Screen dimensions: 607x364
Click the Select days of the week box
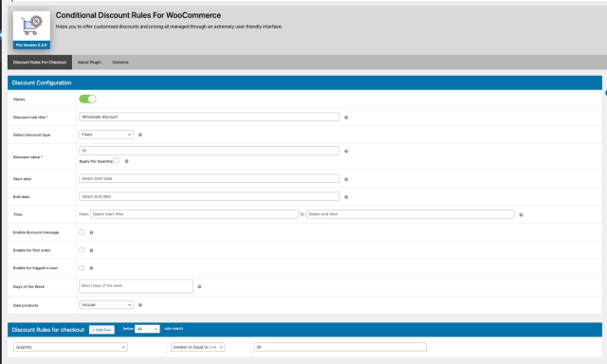(x=136, y=286)
